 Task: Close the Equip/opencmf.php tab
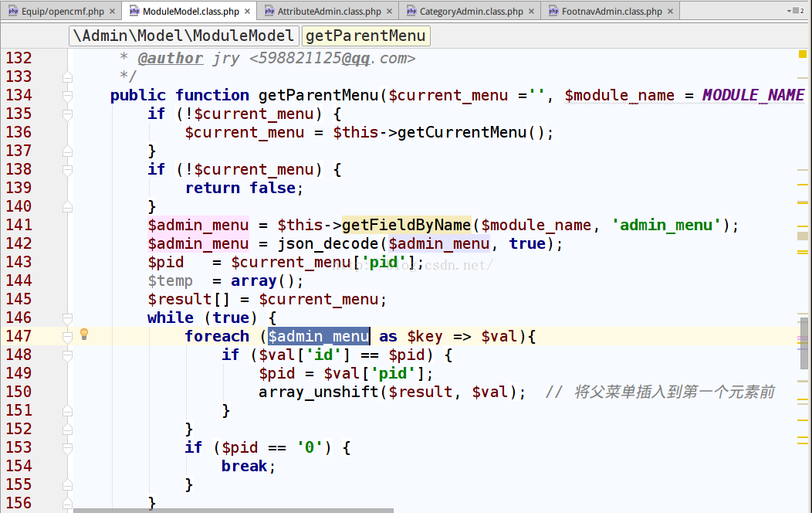point(112,11)
